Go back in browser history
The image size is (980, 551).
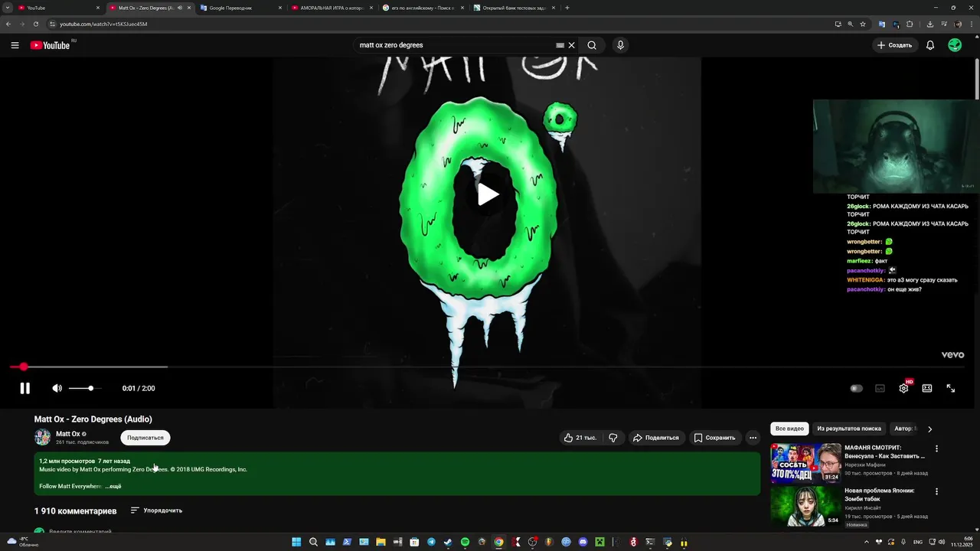pyautogui.click(x=8, y=24)
